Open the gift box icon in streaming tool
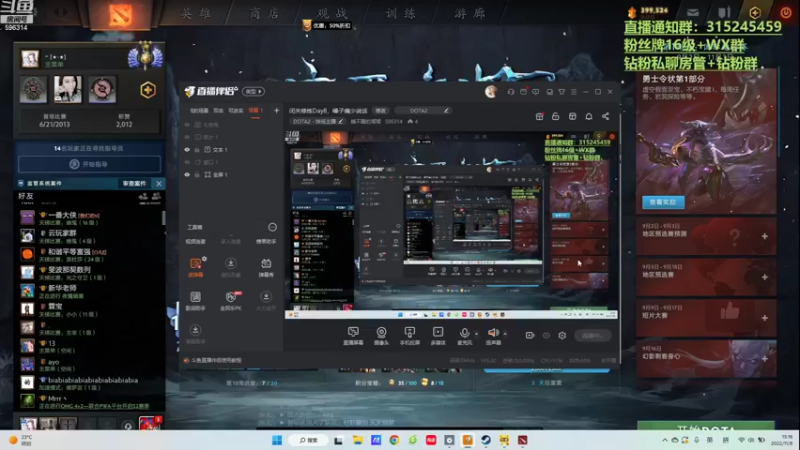The image size is (800, 450). 539,116
